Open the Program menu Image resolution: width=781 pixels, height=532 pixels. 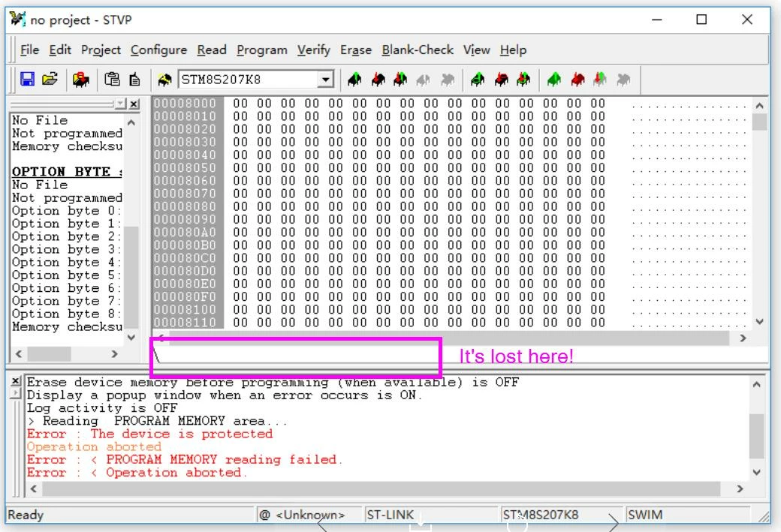pyautogui.click(x=262, y=50)
